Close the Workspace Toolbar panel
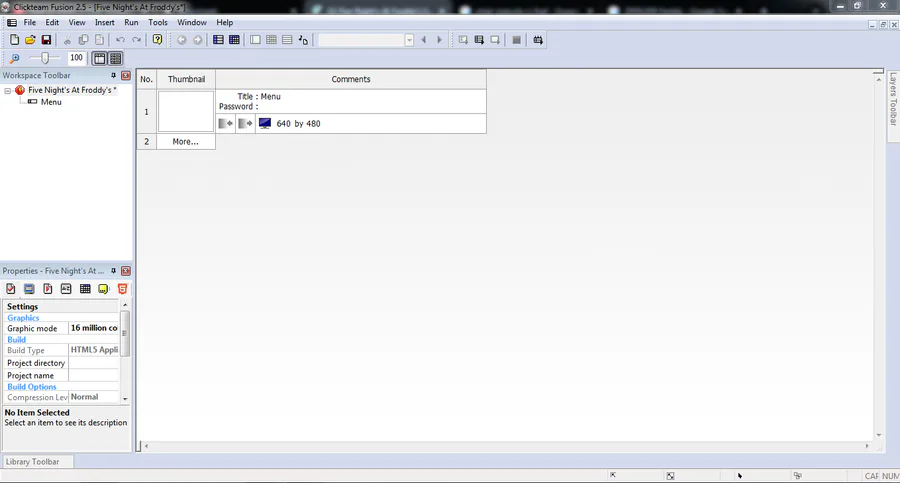Viewport: 900px width, 483px height. click(126, 75)
